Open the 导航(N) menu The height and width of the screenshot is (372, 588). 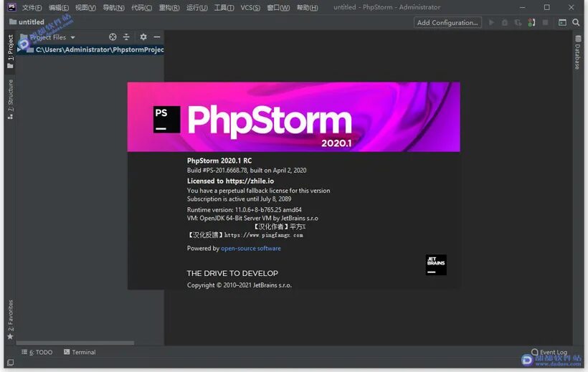pos(113,7)
